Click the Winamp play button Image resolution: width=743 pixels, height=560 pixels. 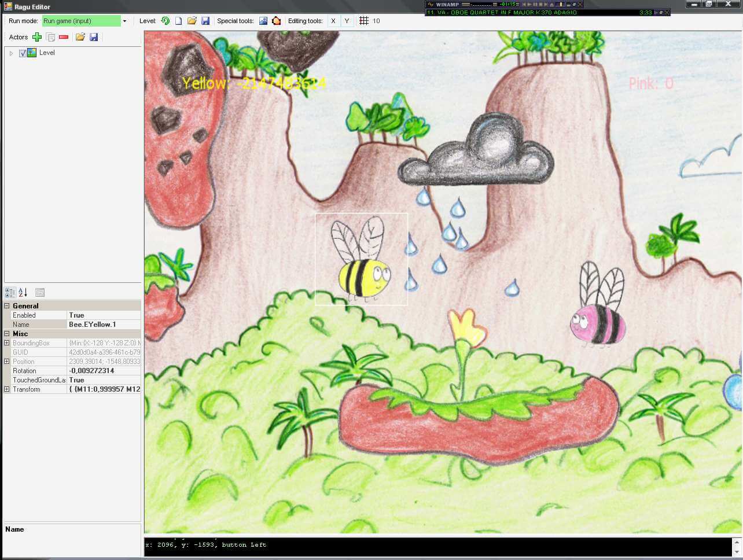529,5
